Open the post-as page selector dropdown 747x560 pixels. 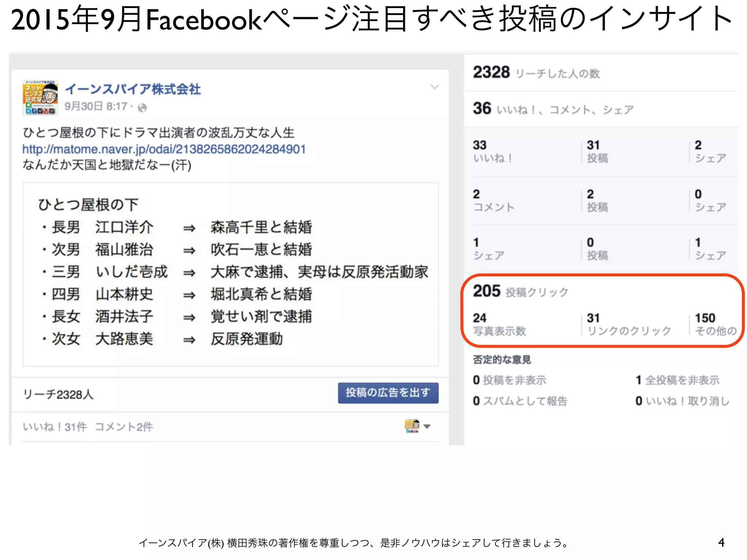coord(418,426)
